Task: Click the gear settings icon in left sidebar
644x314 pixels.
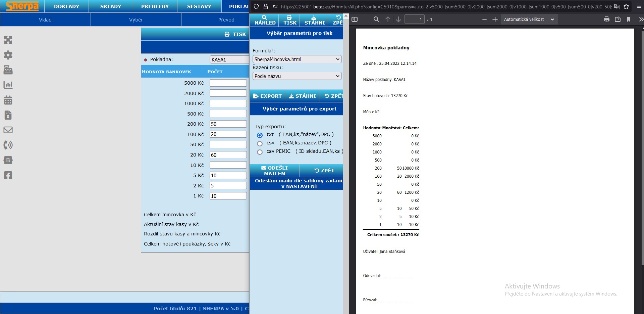Action: coord(8,55)
